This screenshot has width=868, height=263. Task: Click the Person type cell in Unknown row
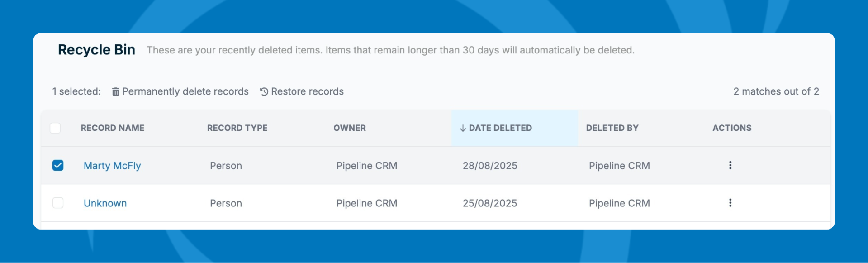click(226, 203)
